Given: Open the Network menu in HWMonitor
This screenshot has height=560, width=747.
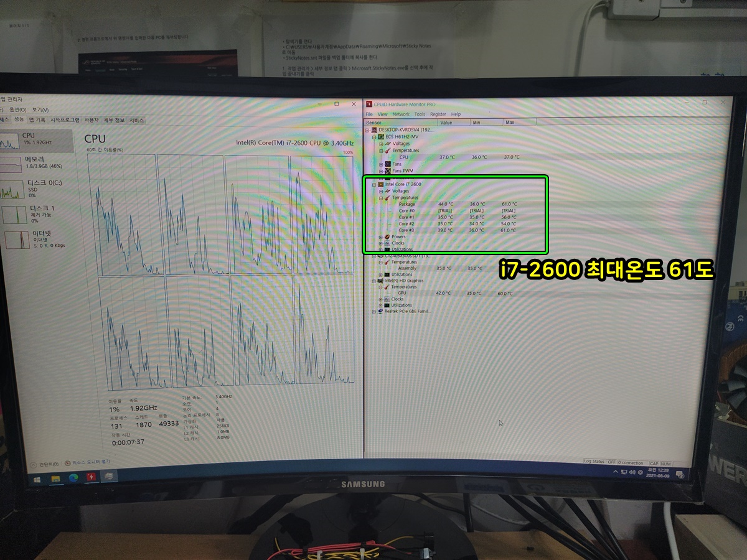Looking at the screenshot, I should [x=401, y=114].
